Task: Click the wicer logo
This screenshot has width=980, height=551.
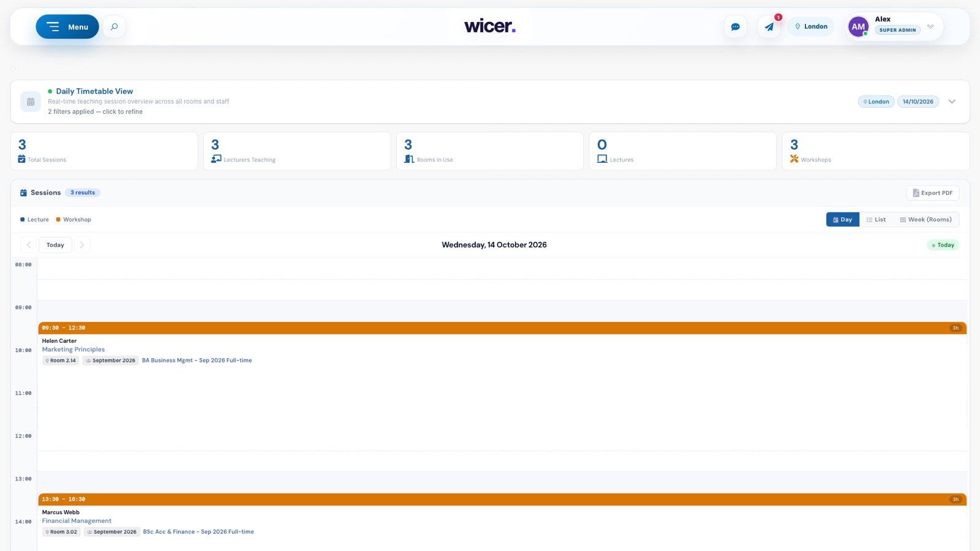Action: 490,26
